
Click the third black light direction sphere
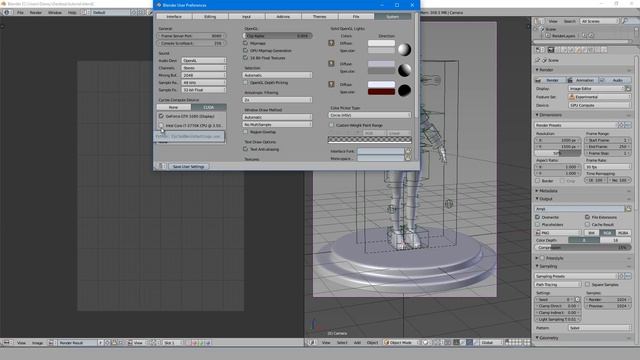tap(404, 91)
